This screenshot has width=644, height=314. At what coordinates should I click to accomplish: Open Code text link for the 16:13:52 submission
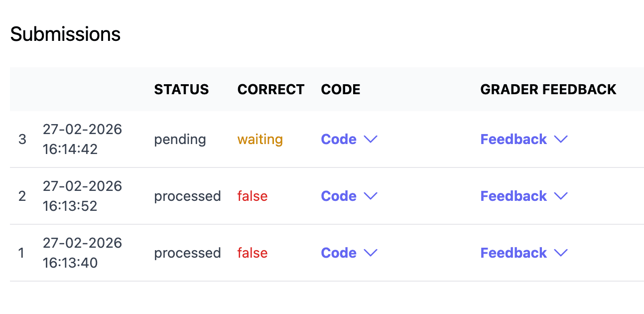(339, 196)
